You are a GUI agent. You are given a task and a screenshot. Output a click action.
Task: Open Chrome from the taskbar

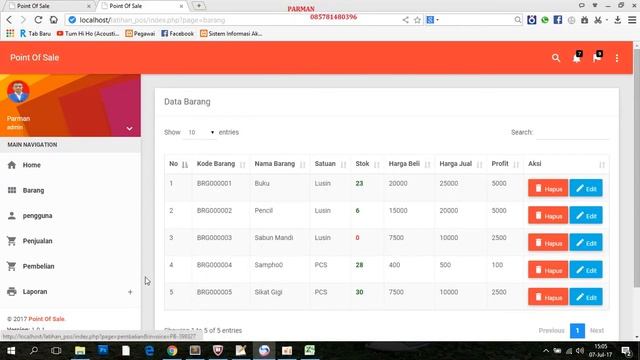(x=172, y=351)
